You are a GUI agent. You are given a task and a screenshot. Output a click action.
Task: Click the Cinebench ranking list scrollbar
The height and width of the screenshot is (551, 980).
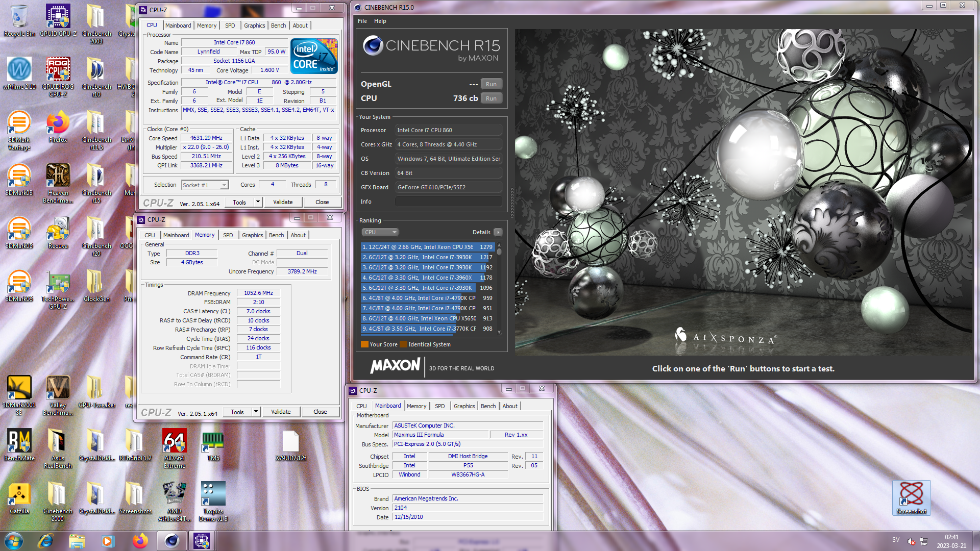[x=499, y=288]
